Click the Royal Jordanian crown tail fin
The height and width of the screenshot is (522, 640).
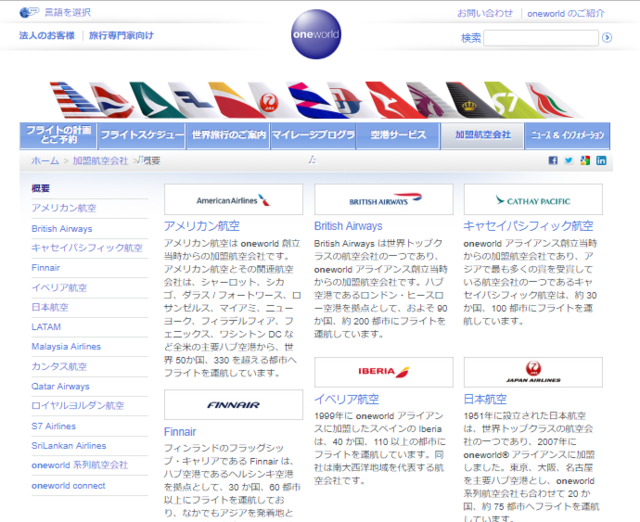[x=469, y=100]
